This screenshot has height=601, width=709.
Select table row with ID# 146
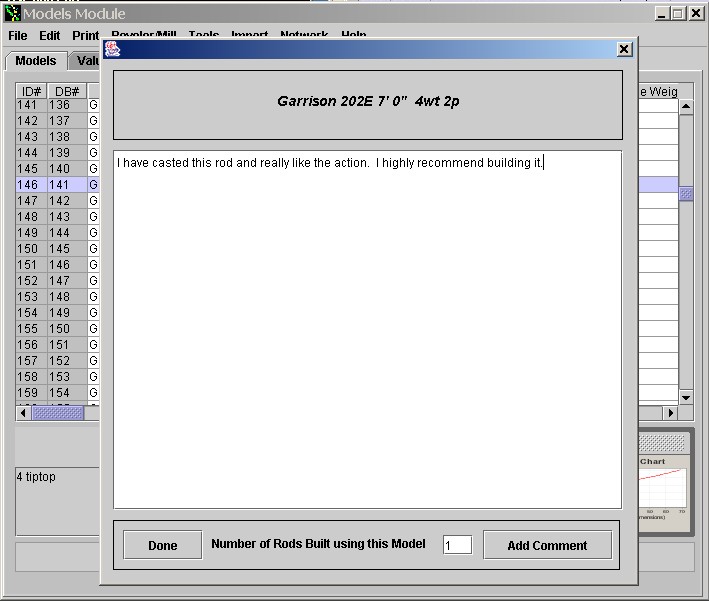[31, 185]
